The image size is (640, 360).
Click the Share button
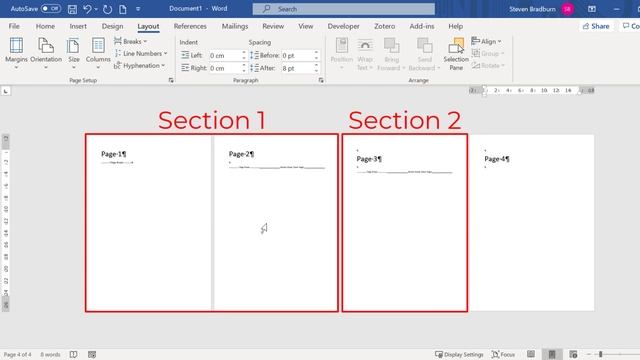[596, 26]
